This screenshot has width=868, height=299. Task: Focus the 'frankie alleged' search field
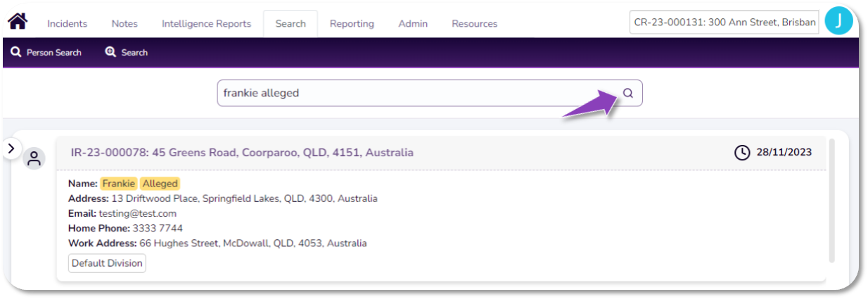click(415, 93)
